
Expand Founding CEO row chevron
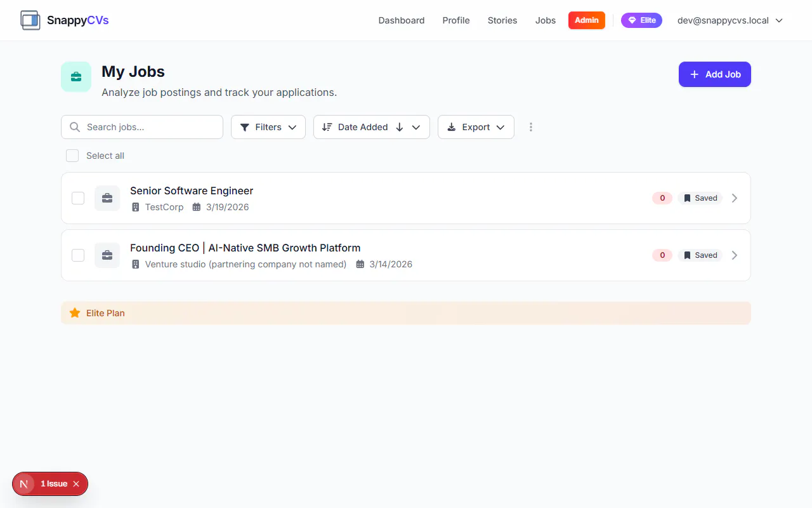735,255
